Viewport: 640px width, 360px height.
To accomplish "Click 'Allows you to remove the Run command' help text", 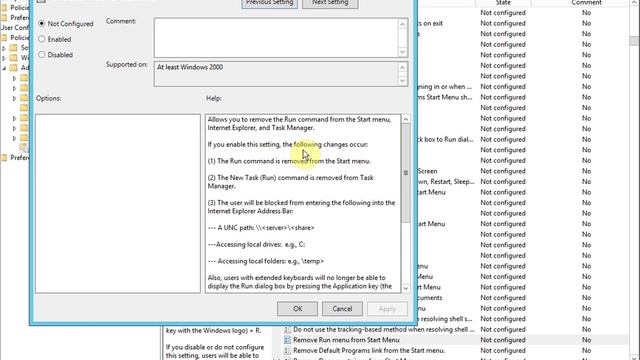I will tap(299, 124).
